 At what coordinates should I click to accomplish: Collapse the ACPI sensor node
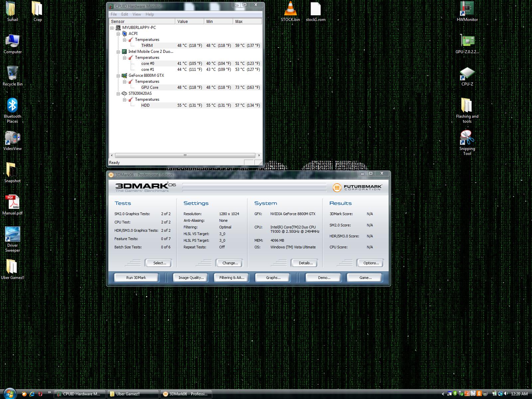pos(118,34)
